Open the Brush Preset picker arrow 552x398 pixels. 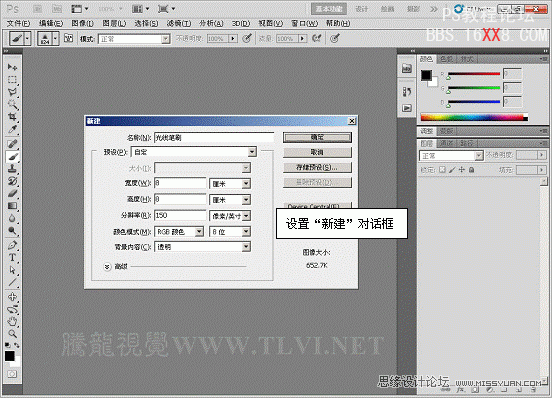pyautogui.click(x=55, y=38)
